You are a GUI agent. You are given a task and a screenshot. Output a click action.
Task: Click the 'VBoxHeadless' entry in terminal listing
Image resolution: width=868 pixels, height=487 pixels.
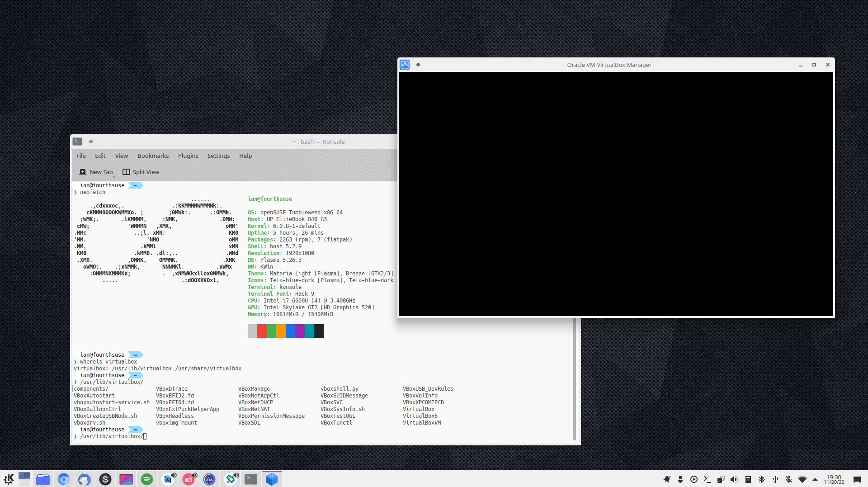(x=175, y=416)
